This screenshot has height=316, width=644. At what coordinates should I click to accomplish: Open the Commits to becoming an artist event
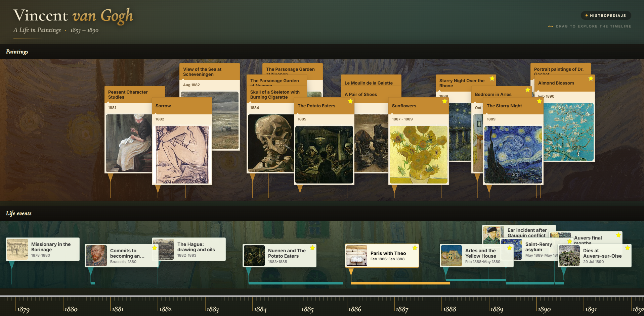[121, 256]
